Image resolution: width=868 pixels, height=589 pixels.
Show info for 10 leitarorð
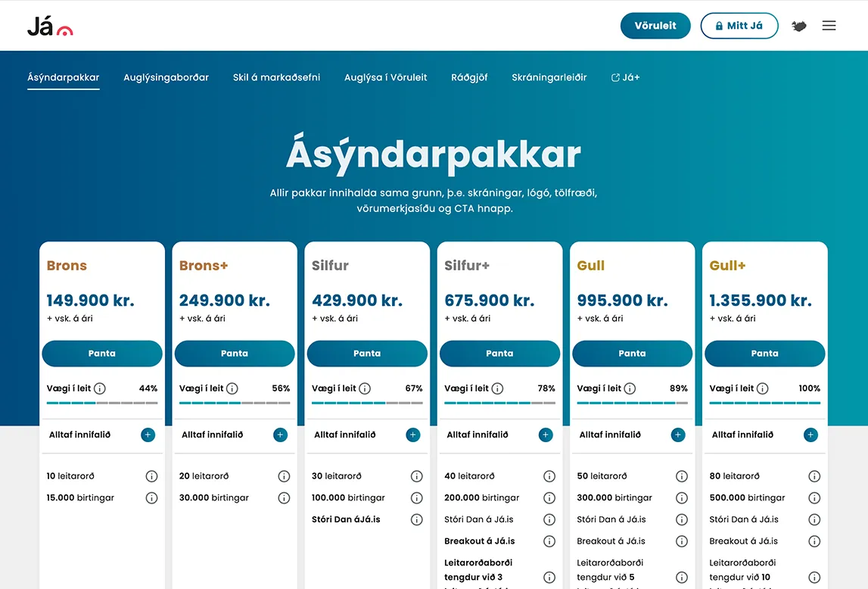[x=151, y=476]
